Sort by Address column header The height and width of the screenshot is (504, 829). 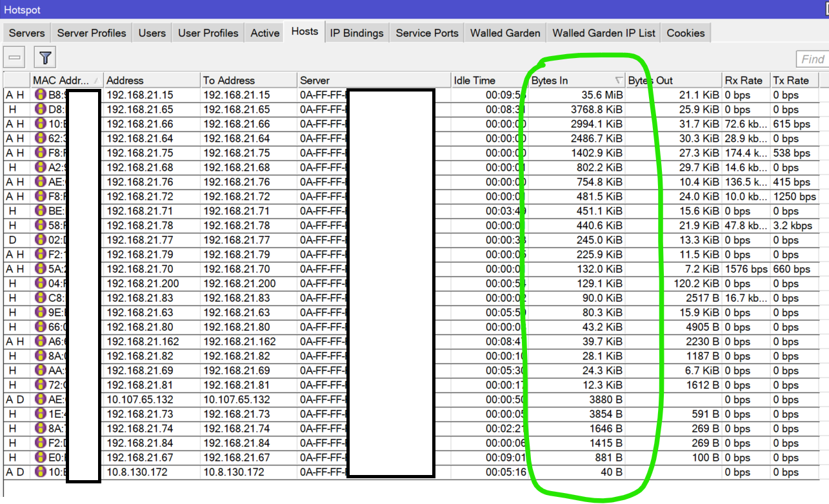[152, 81]
